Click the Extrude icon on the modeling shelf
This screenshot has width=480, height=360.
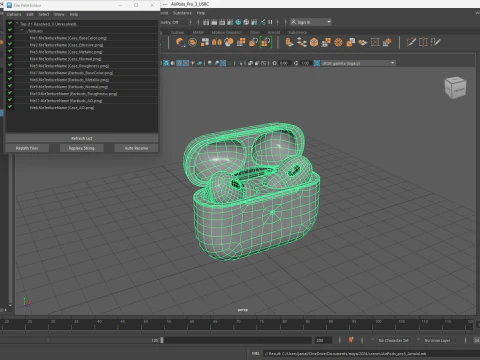coord(289,42)
